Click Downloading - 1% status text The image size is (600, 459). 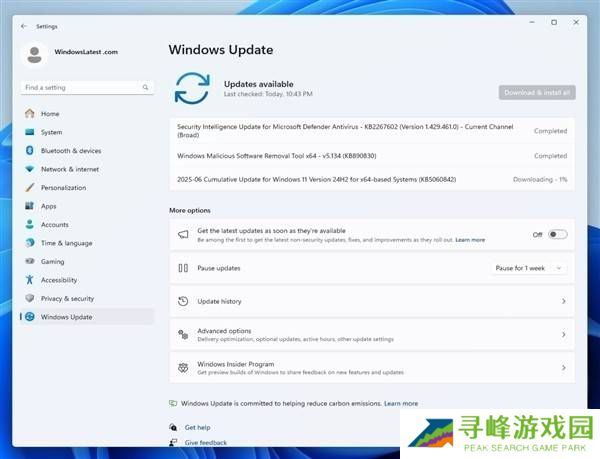[540, 179]
